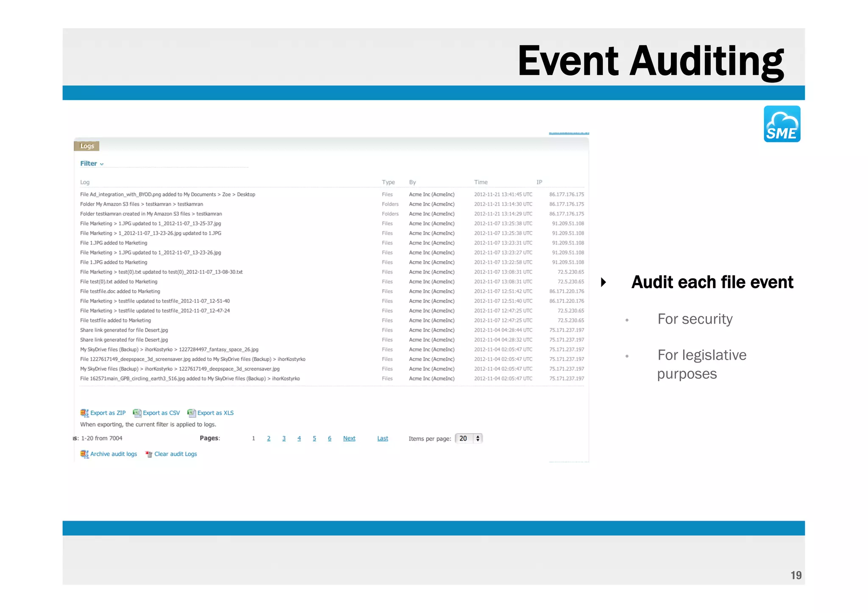Select log 'File testfile added to Marketing'
Screen dimensions: 868x613
(115, 321)
